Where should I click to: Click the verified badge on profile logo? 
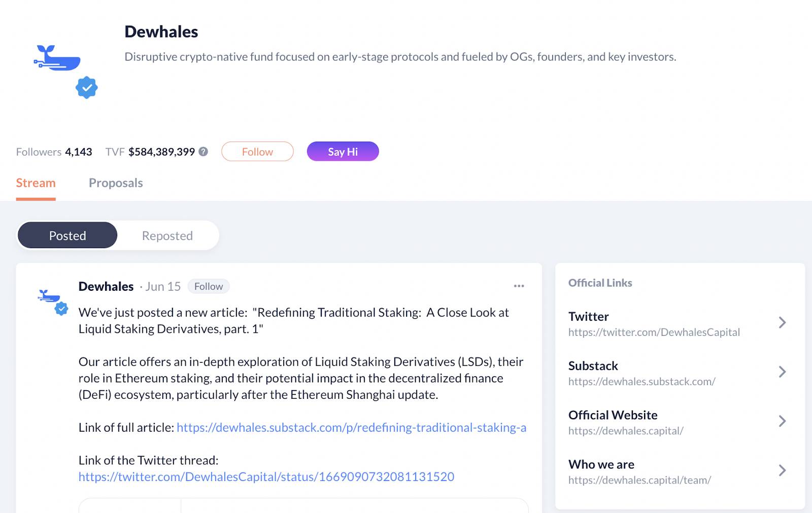coord(87,88)
